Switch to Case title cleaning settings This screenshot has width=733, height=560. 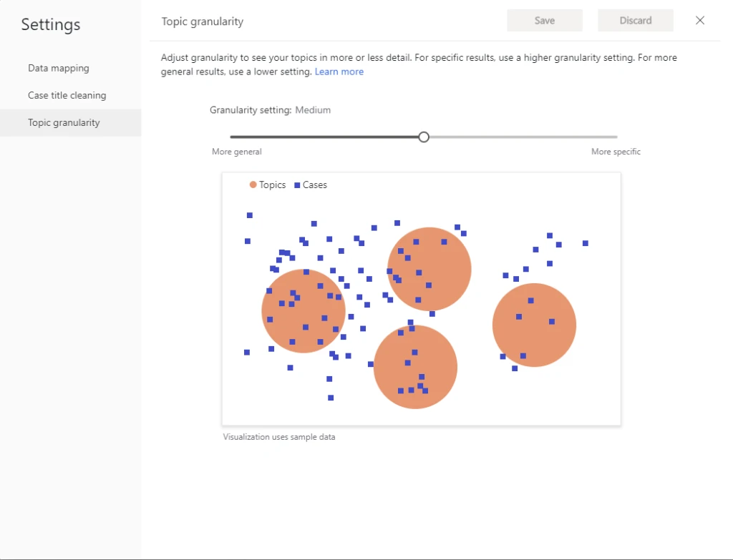(67, 95)
